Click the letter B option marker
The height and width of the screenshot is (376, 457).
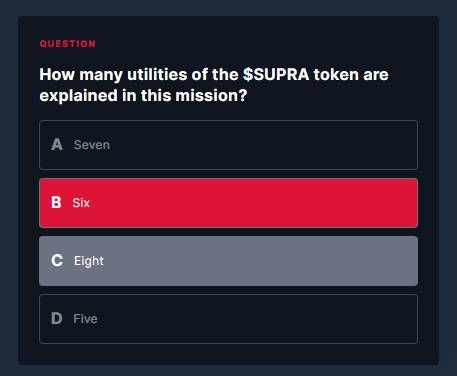point(57,202)
